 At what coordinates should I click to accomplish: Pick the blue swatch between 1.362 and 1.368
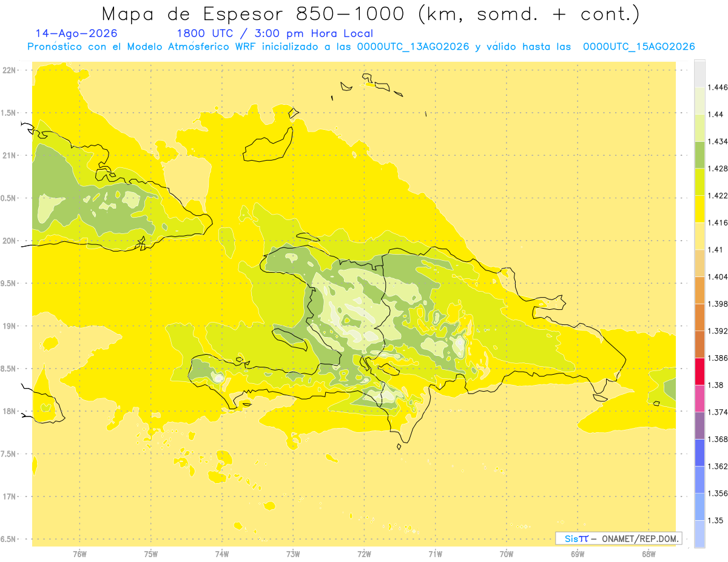699,452
